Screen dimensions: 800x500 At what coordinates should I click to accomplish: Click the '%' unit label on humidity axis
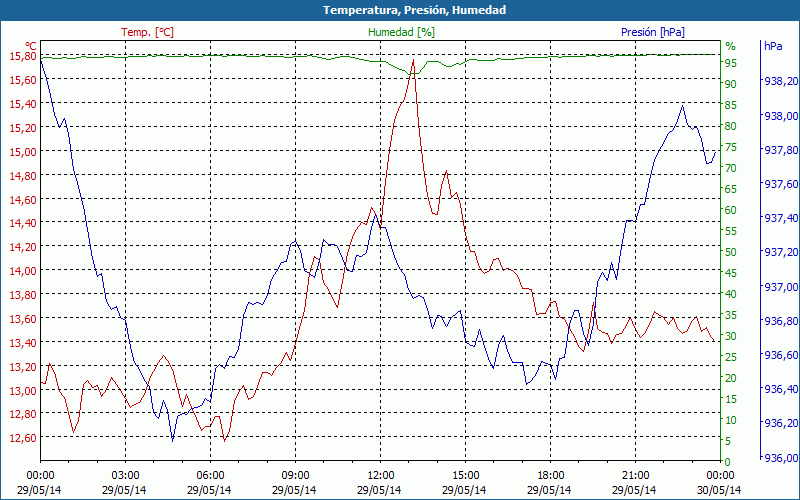tap(731, 46)
